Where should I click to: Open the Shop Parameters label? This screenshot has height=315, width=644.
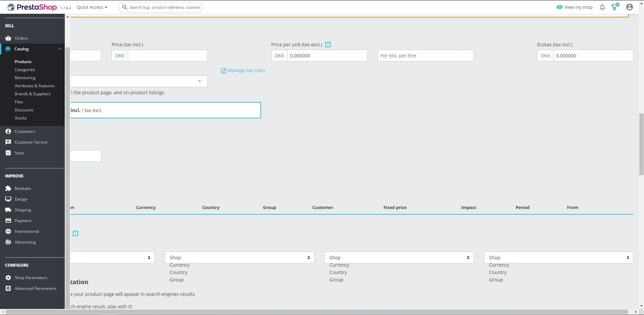point(31,278)
